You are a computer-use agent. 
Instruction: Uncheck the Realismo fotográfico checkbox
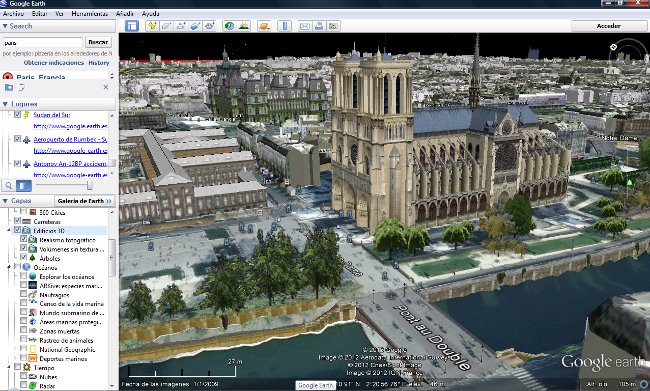tap(24, 239)
